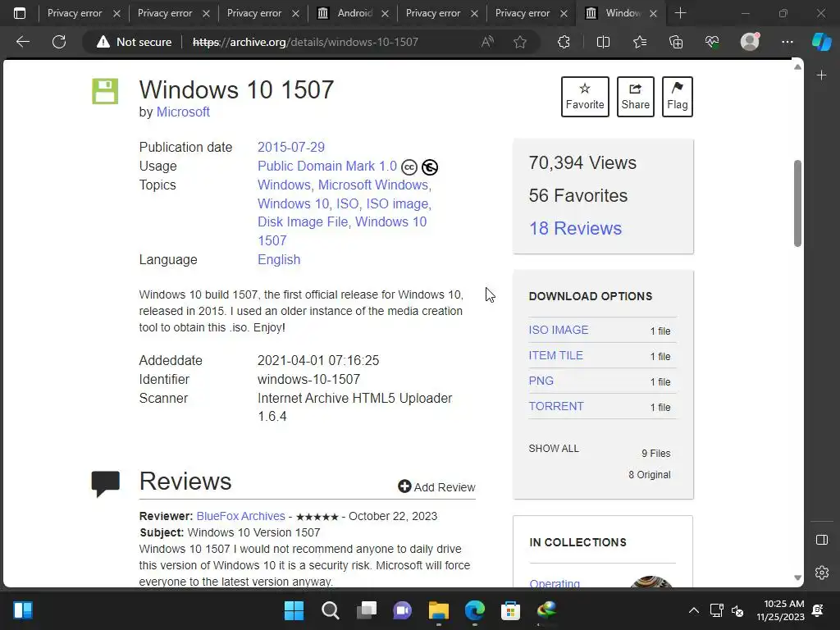Image resolution: width=840 pixels, height=630 pixels.
Task: Open File Explorer from taskbar
Action: click(439, 610)
